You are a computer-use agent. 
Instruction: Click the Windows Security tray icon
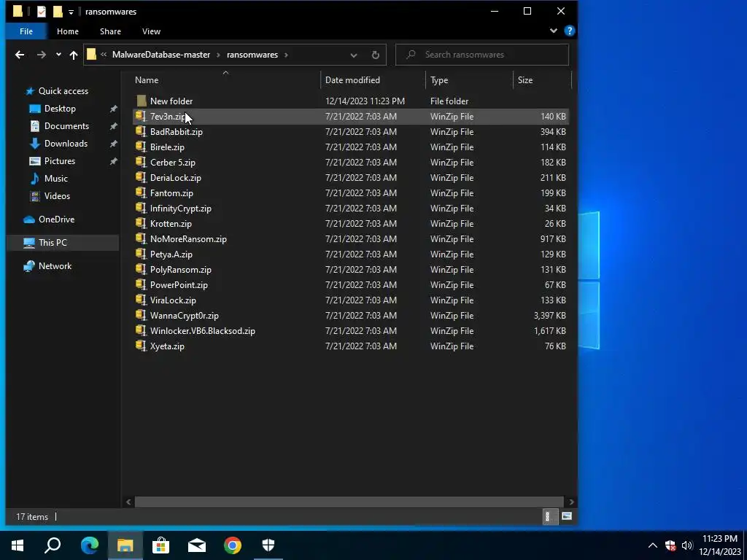(x=670, y=545)
